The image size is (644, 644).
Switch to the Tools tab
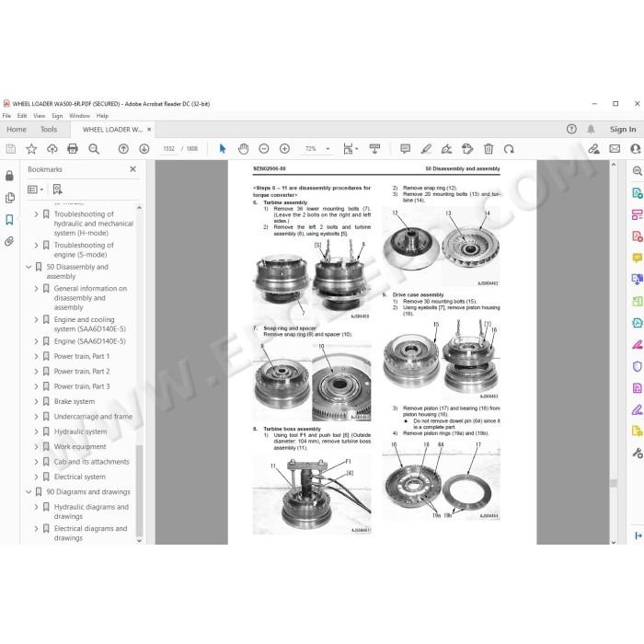click(49, 130)
